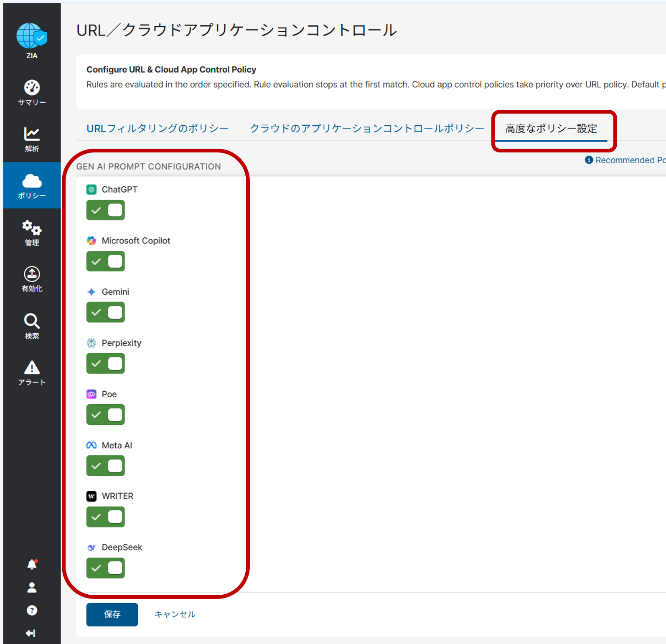Click the 保存 save button

pyautogui.click(x=112, y=614)
